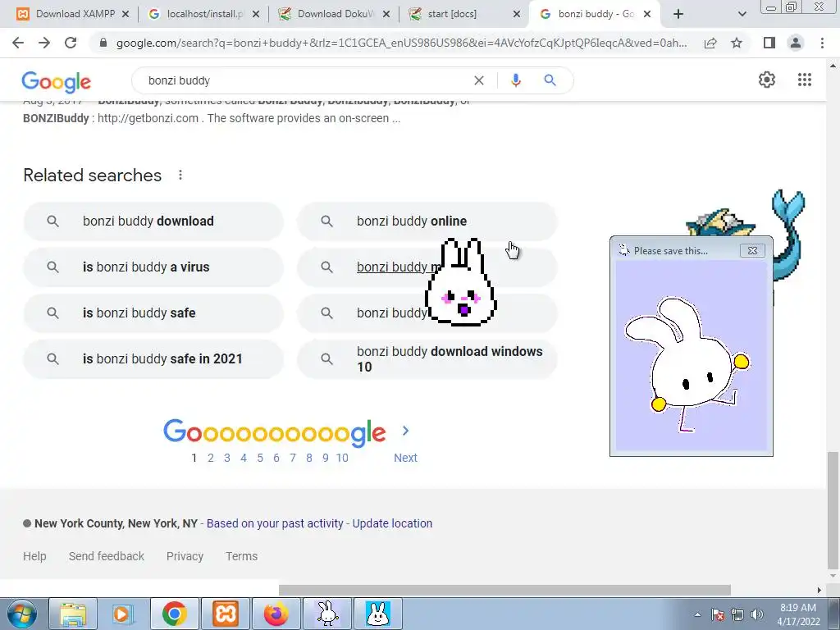
Task: Go to results page 9
Action: (325, 458)
